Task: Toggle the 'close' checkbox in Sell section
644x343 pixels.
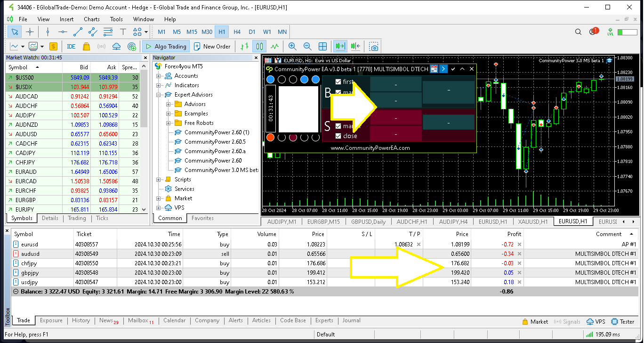Action: click(338, 136)
